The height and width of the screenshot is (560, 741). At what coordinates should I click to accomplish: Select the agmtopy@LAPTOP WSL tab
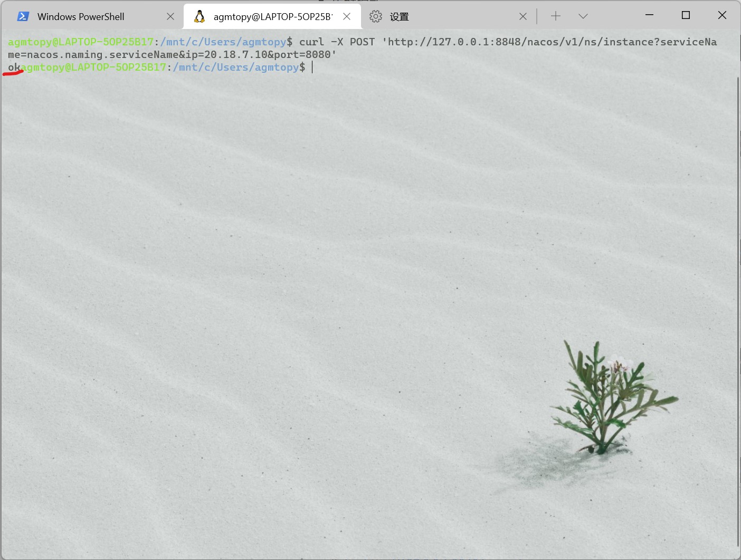[x=272, y=16]
